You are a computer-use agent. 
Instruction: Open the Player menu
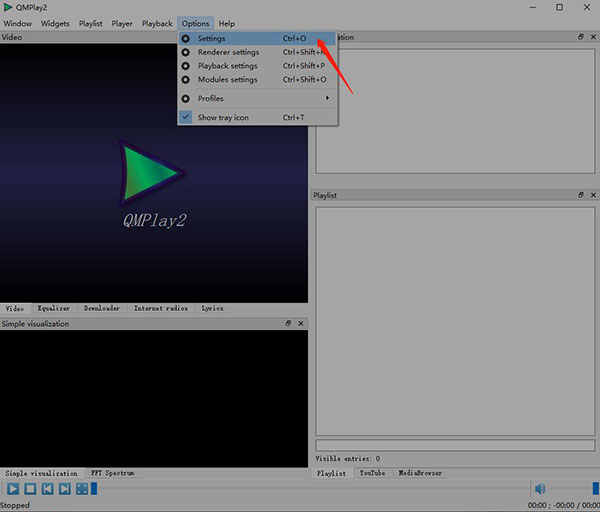(x=122, y=24)
